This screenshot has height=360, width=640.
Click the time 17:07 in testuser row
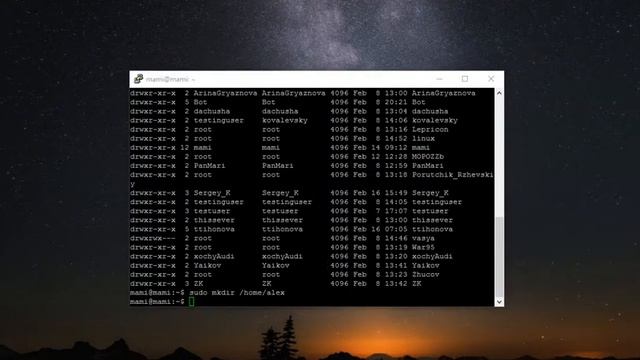[396, 211]
